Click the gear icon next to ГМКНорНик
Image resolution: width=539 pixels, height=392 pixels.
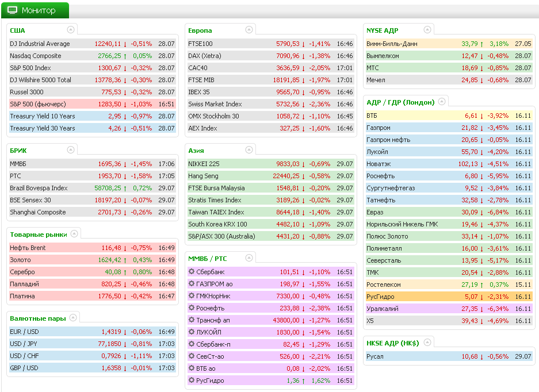coord(192,295)
